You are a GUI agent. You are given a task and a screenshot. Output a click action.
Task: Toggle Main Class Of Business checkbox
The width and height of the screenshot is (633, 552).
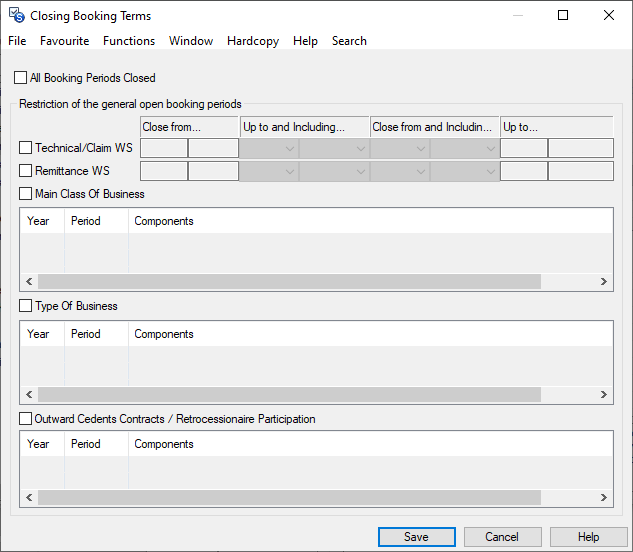26,194
